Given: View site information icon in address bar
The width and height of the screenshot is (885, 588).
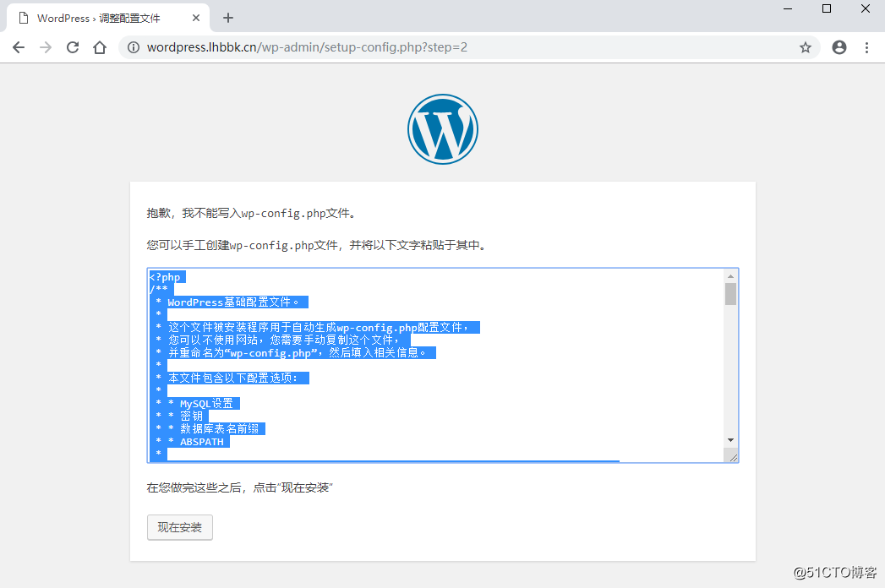Looking at the screenshot, I should pyautogui.click(x=134, y=47).
